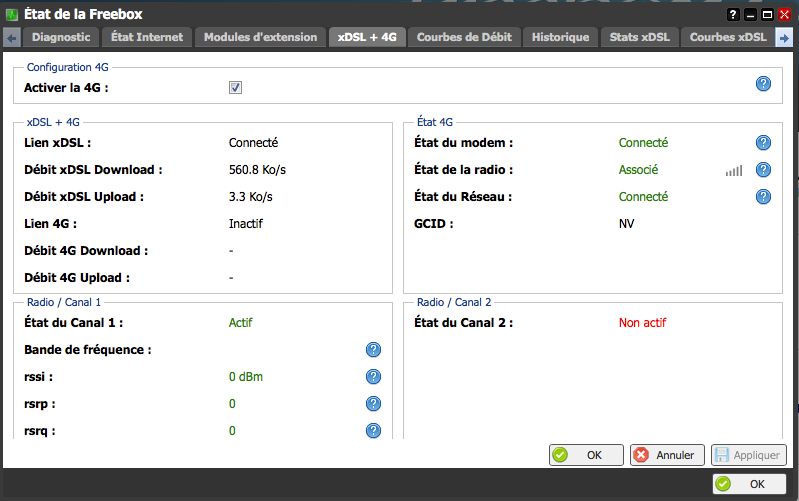Select the xDSL + 4G tab

click(x=367, y=37)
